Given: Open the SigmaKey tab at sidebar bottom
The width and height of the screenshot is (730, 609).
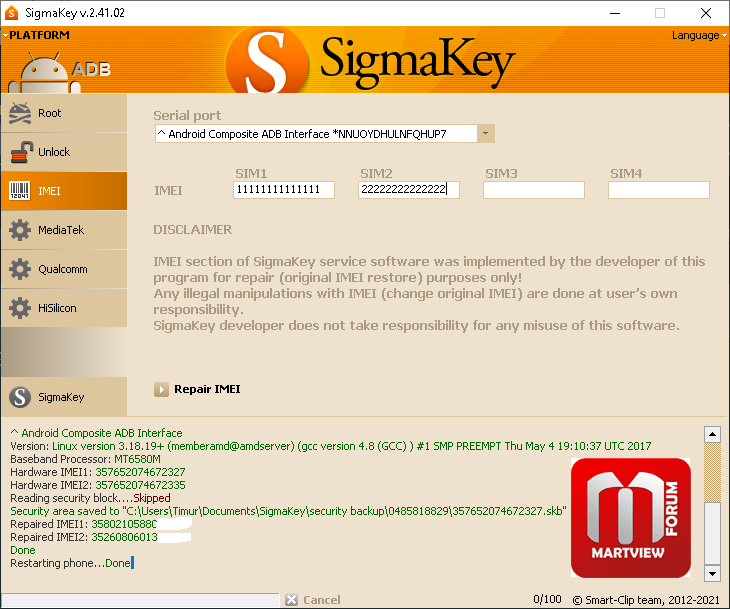Looking at the screenshot, I should point(64,397).
